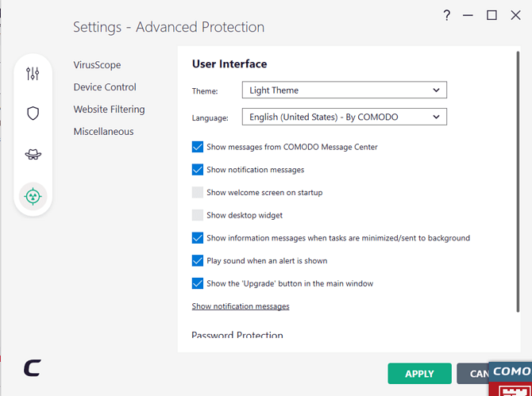The image size is (532, 396).
Task: Close the settings window
Action: tap(515, 15)
